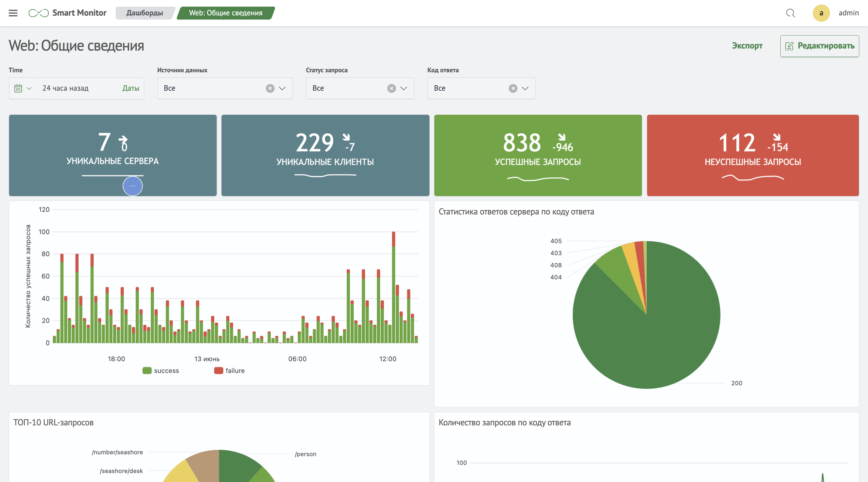The image size is (868, 482).
Task: Expand the Источник данных dropdown
Action: point(282,88)
